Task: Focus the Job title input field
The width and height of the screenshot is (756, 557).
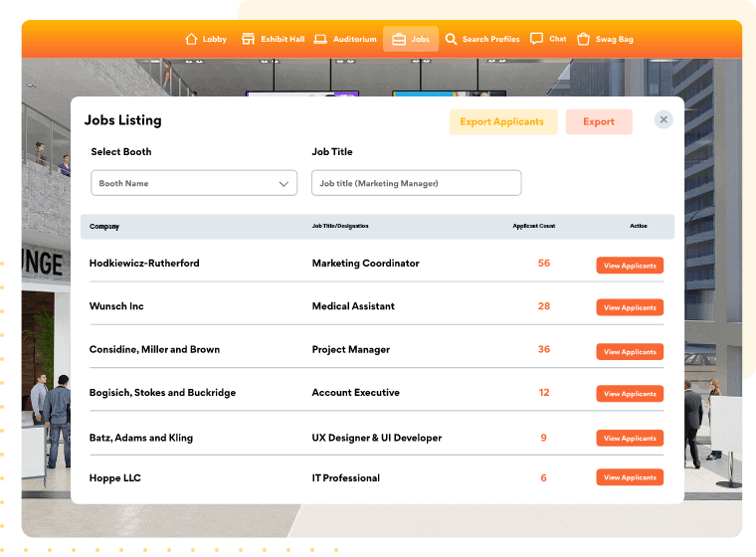Action: click(x=416, y=183)
